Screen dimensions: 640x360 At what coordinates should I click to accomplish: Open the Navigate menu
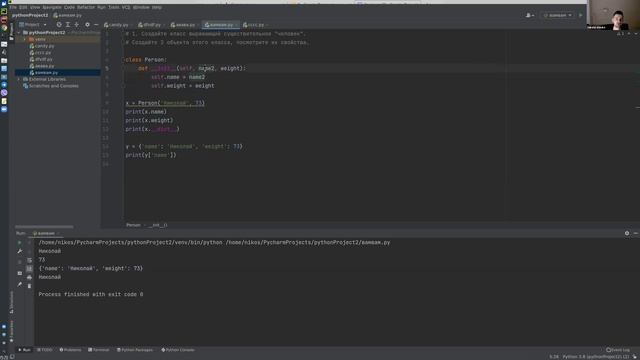pos(52,7)
